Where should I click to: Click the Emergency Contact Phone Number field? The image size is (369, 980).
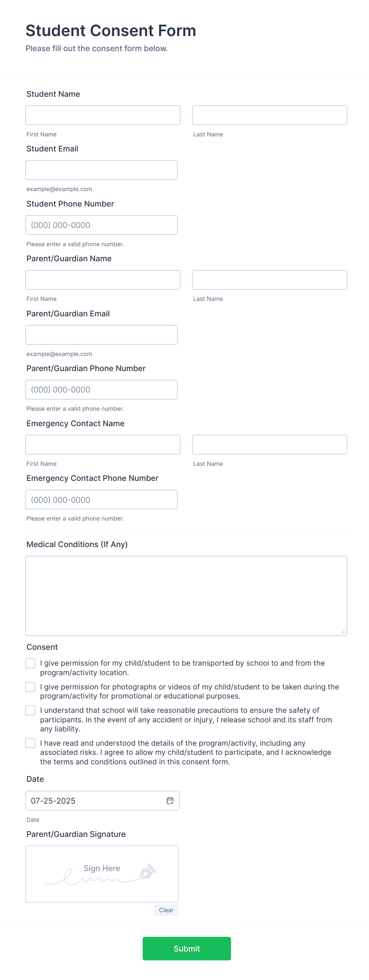[x=102, y=499]
